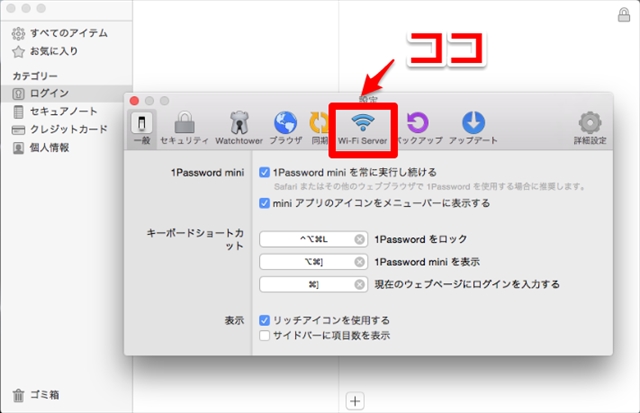Clear the Show 1Password mini shortcut
Viewport: 640px width, 413px height.
point(360,262)
